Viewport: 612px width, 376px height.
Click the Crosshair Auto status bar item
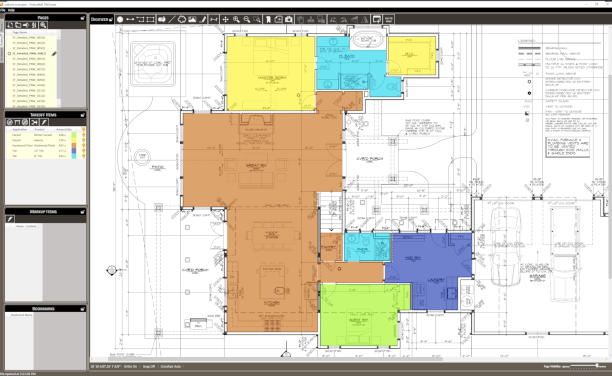[x=171, y=367]
